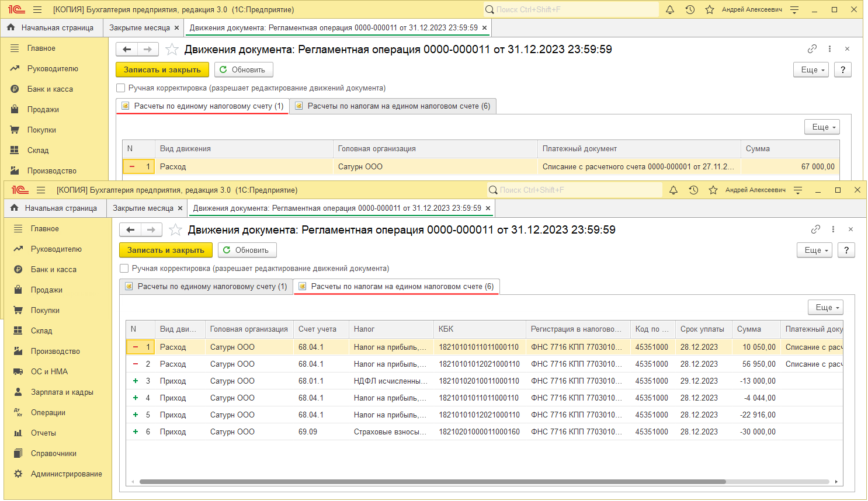Focus the search field in back window
The height and width of the screenshot is (501, 868).
[x=572, y=10]
